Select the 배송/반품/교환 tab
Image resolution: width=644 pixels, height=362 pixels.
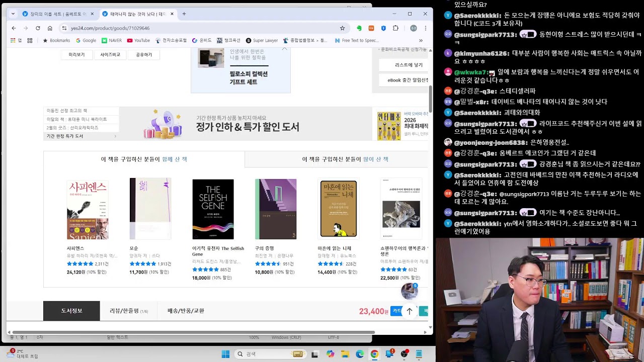point(186,311)
